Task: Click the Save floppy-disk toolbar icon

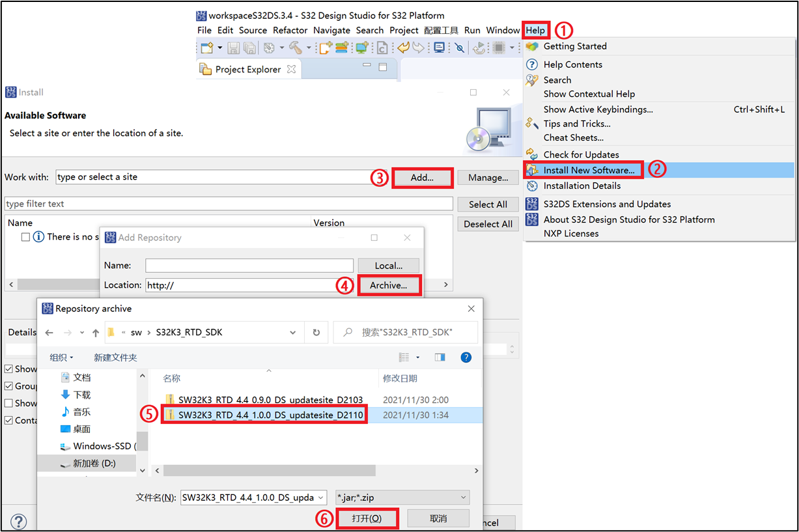Action: tap(234, 48)
